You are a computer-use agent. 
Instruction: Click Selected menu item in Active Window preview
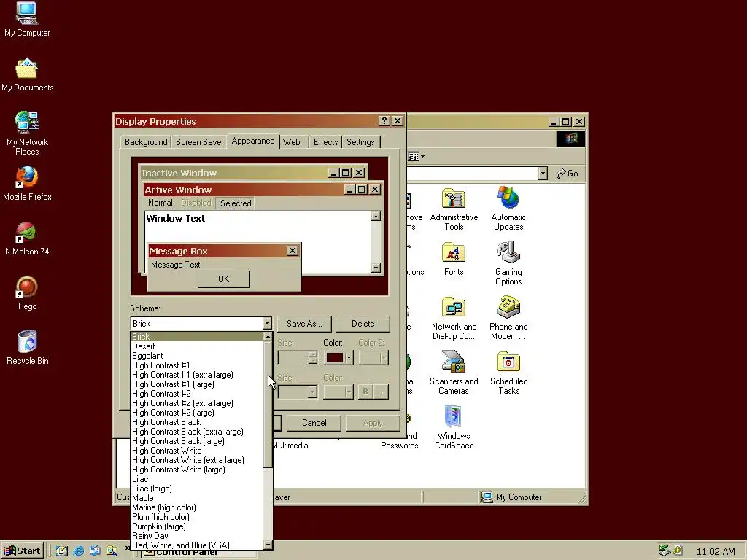236,203
